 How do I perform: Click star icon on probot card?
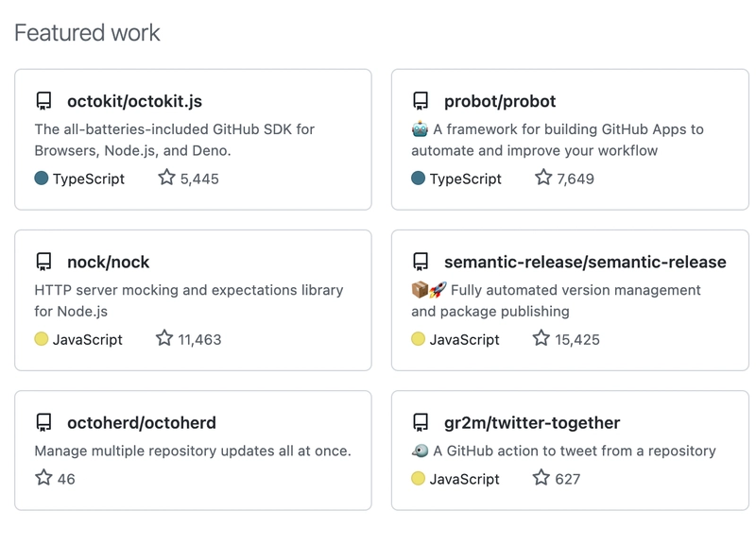click(x=543, y=177)
